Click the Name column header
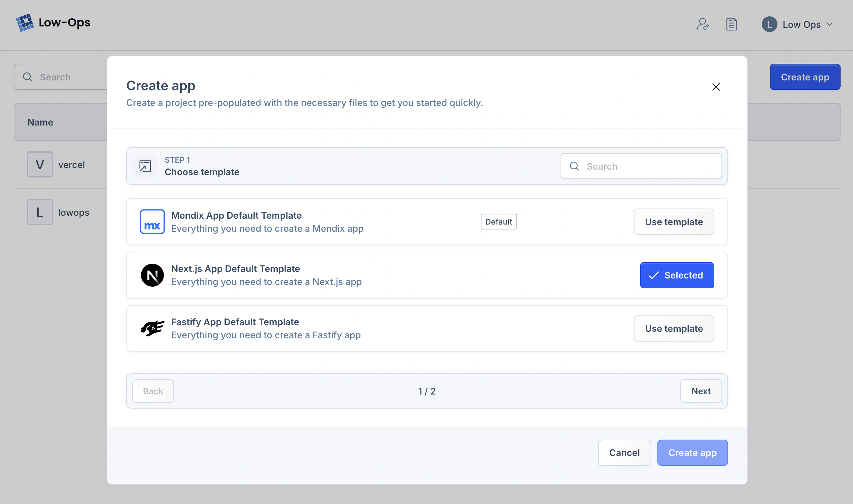The width and height of the screenshot is (853, 504). coord(41,122)
